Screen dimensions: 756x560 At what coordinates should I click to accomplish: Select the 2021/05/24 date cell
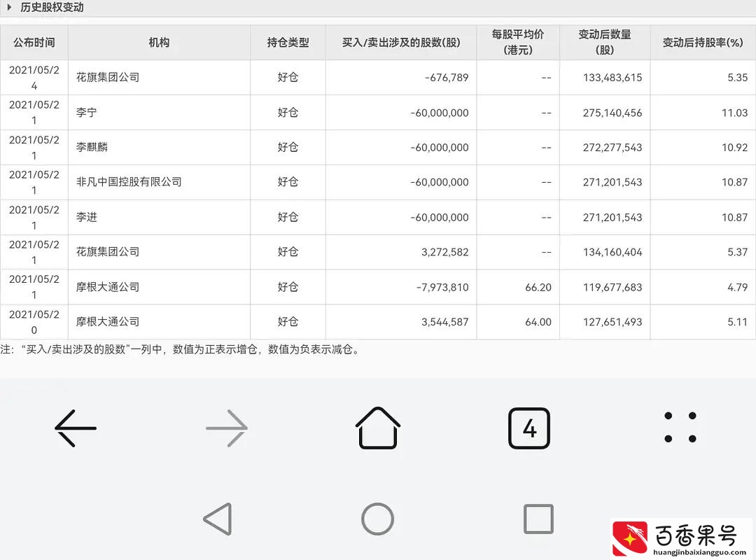34,78
